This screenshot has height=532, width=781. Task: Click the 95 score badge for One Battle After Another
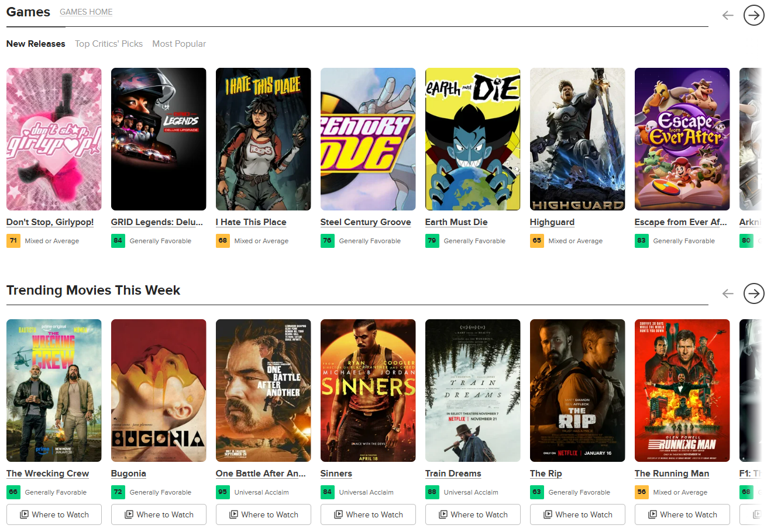pos(222,492)
